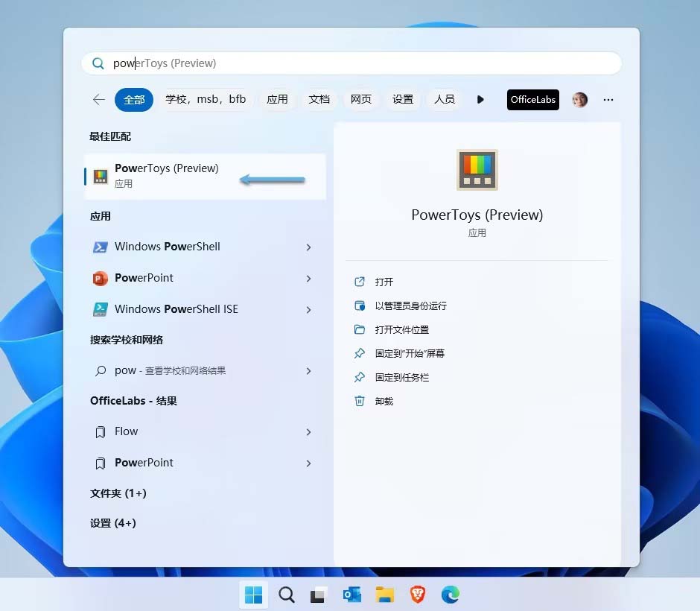Expand the OfficeLabs PowerPoint chevron

pyautogui.click(x=308, y=463)
